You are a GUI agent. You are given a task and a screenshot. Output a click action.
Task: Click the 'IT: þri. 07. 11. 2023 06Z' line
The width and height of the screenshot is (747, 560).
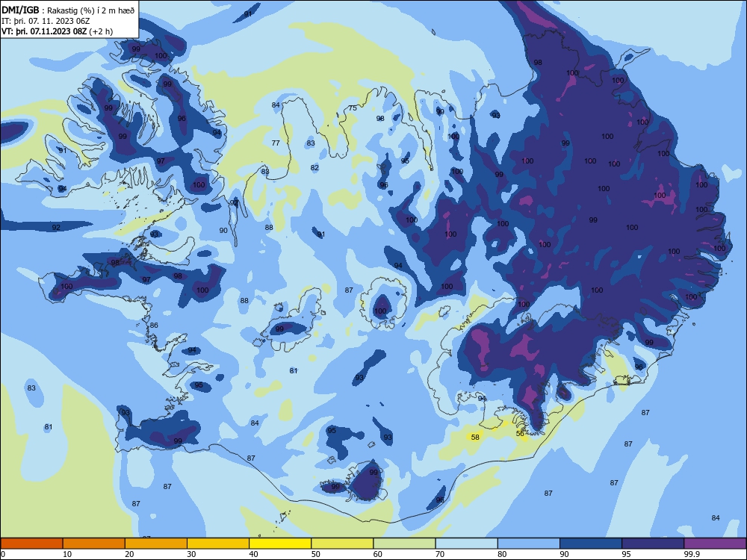(46, 21)
